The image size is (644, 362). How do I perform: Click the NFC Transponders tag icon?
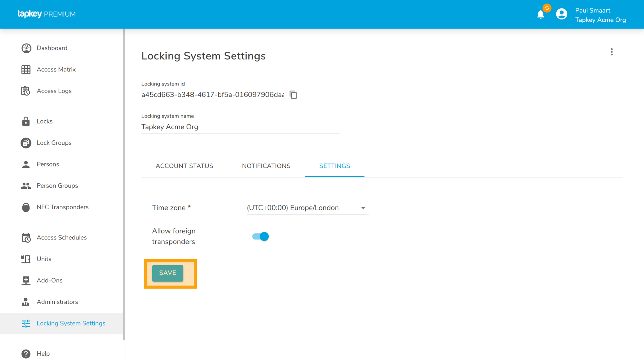[x=26, y=207]
